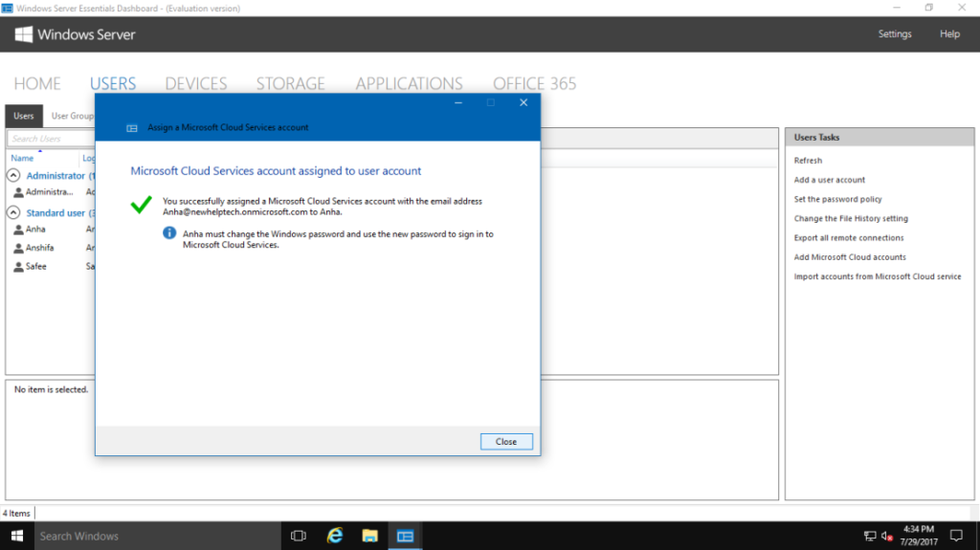980x550 pixels.
Task: Click the 'No item is selected.' text
Action: (52, 389)
